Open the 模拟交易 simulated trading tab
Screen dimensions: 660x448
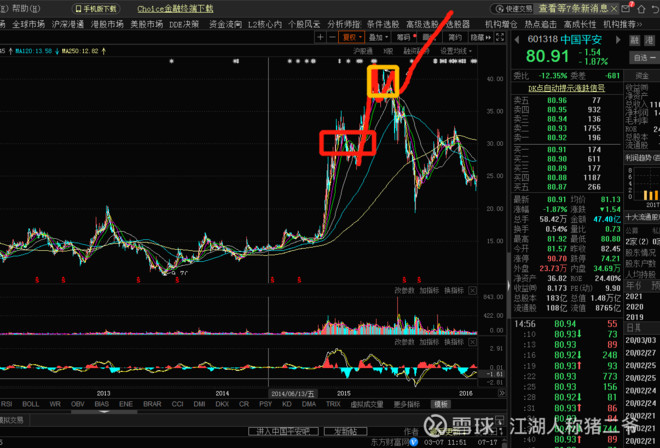11,420
